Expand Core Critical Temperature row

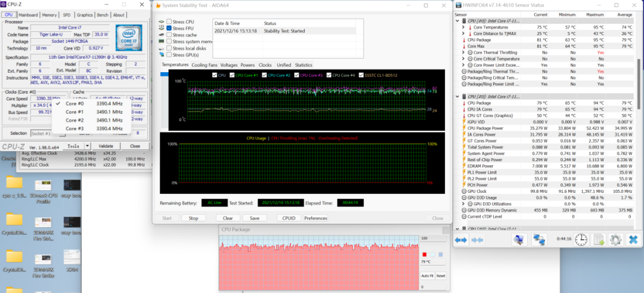463,58
